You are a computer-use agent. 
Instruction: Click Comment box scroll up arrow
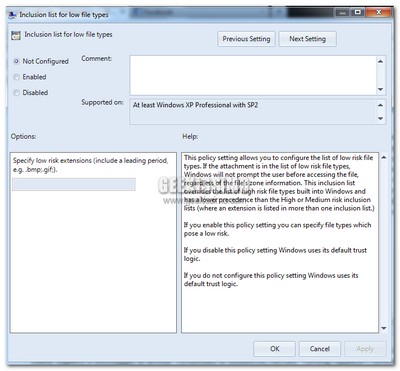[380, 61]
